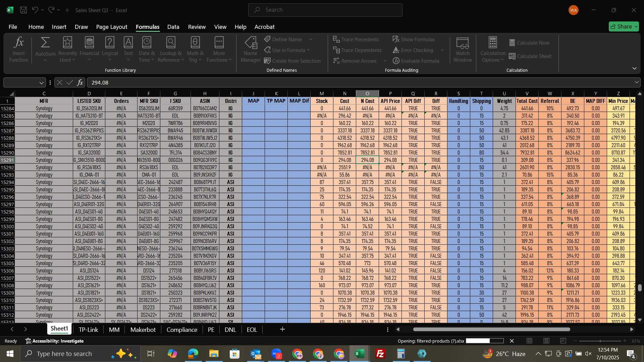644x362 pixels.
Task: Open the Calculation Options dropdown
Action: [x=493, y=50]
